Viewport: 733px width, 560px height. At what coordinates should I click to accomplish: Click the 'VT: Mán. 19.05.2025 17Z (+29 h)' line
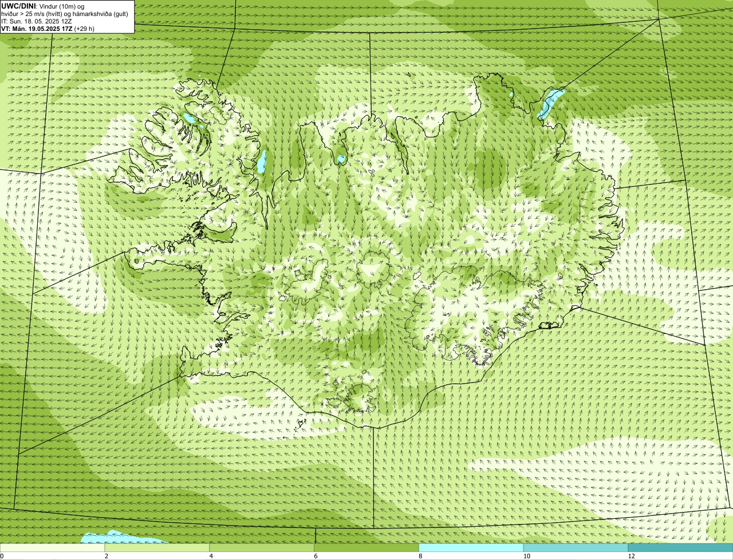[x=48, y=29]
